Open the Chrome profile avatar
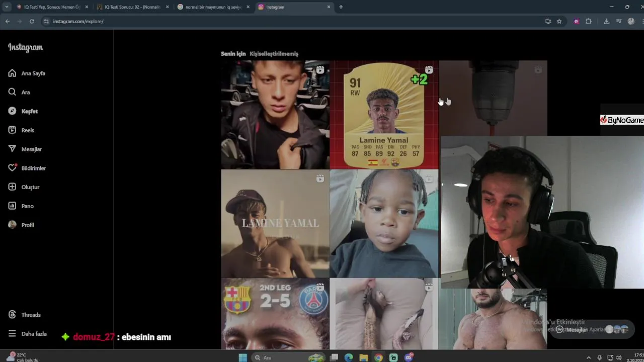The image size is (644, 362). (x=631, y=21)
